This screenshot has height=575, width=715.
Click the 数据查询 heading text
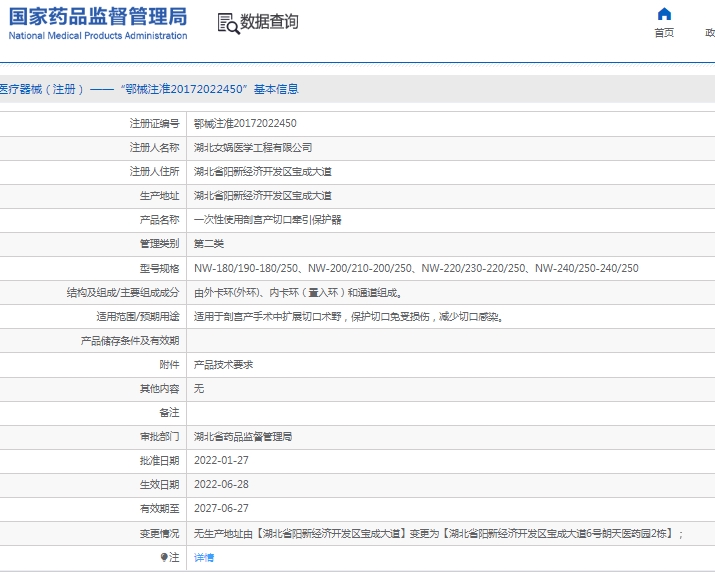[269, 21]
